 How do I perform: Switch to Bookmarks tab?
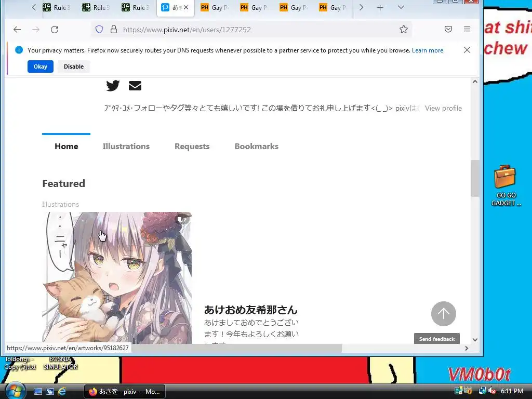(x=257, y=146)
